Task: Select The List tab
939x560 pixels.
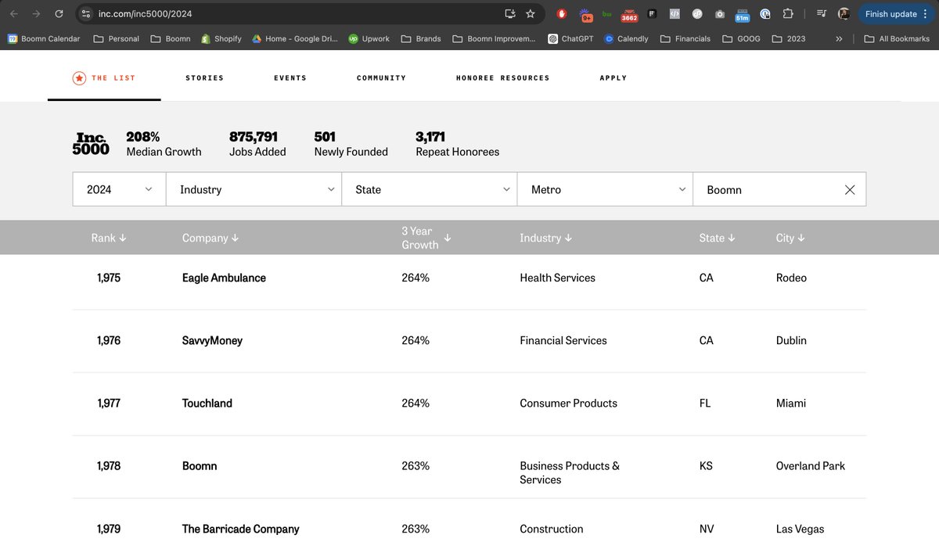Action: pos(103,78)
